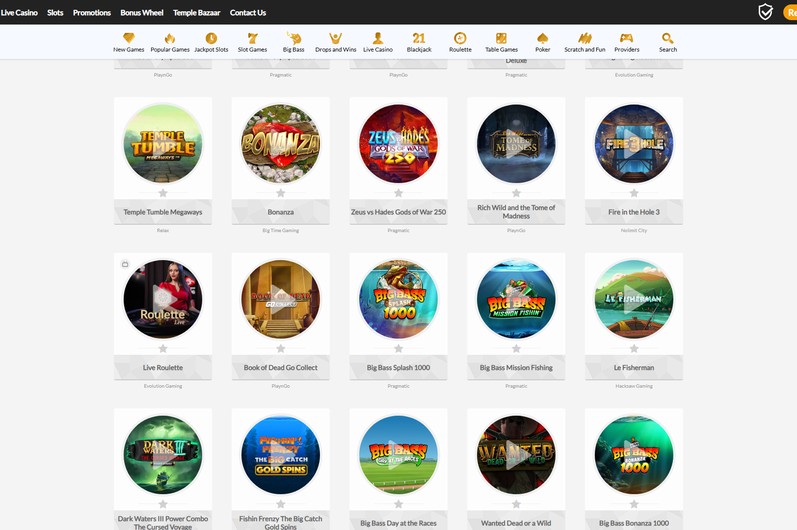Favorite Dark Waters III with star

163,504
